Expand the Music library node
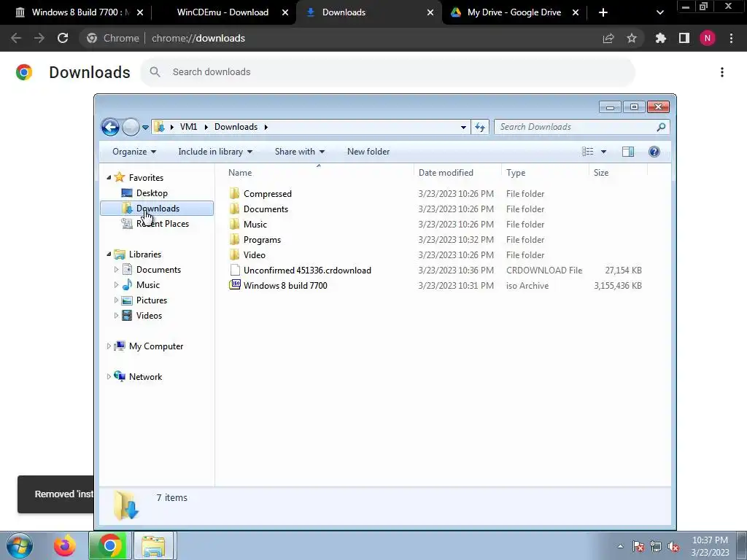Image resolution: width=747 pixels, height=560 pixels. (116, 285)
